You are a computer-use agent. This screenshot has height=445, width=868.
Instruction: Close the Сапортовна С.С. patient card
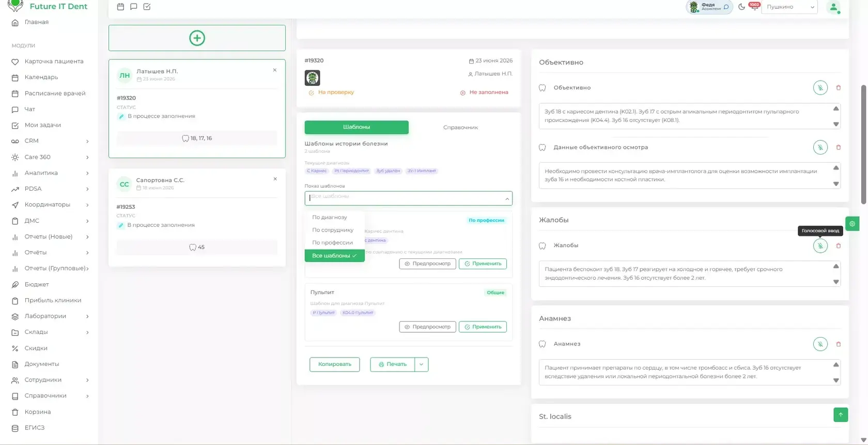point(275,179)
